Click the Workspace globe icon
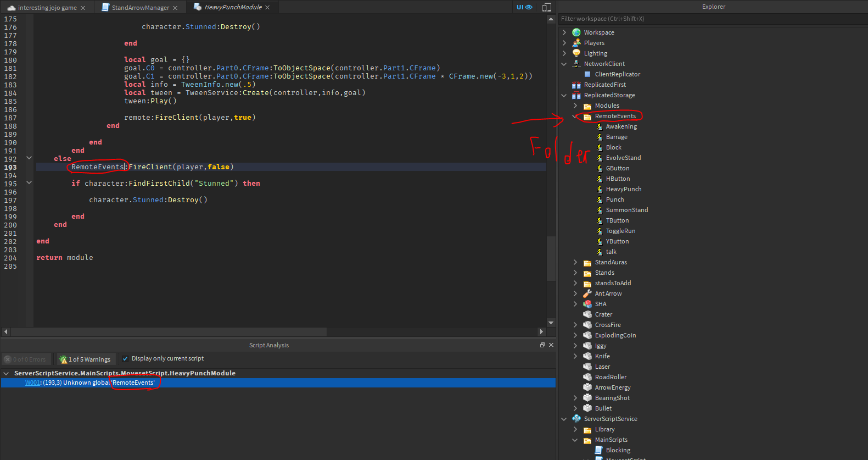868x460 pixels. tap(576, 32)
